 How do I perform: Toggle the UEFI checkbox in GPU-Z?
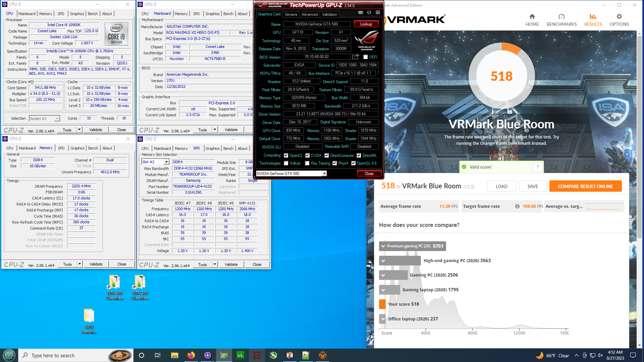point(366,57)
